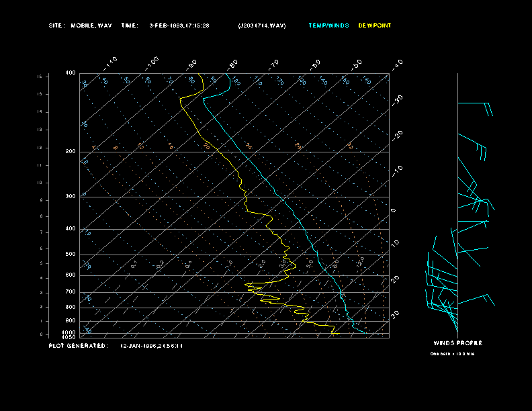Click the '12-JAN-1996,21:56:11' generation date

(x=152, y=346)
